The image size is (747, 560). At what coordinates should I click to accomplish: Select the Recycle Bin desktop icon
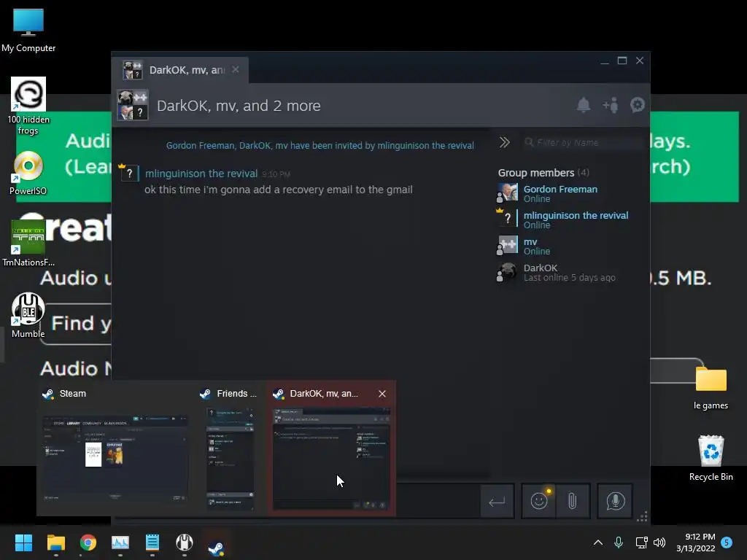[x=711, y=458]
